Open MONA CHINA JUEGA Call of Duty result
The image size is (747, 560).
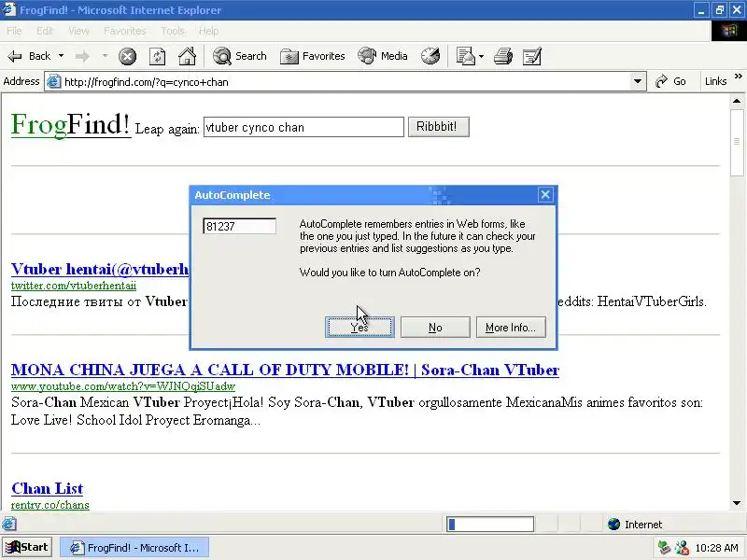click(285, 370)
